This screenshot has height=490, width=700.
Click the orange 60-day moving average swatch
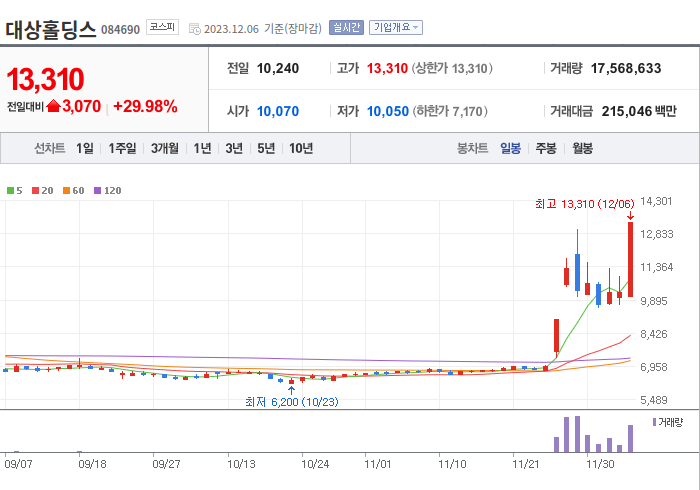(67, 191)
